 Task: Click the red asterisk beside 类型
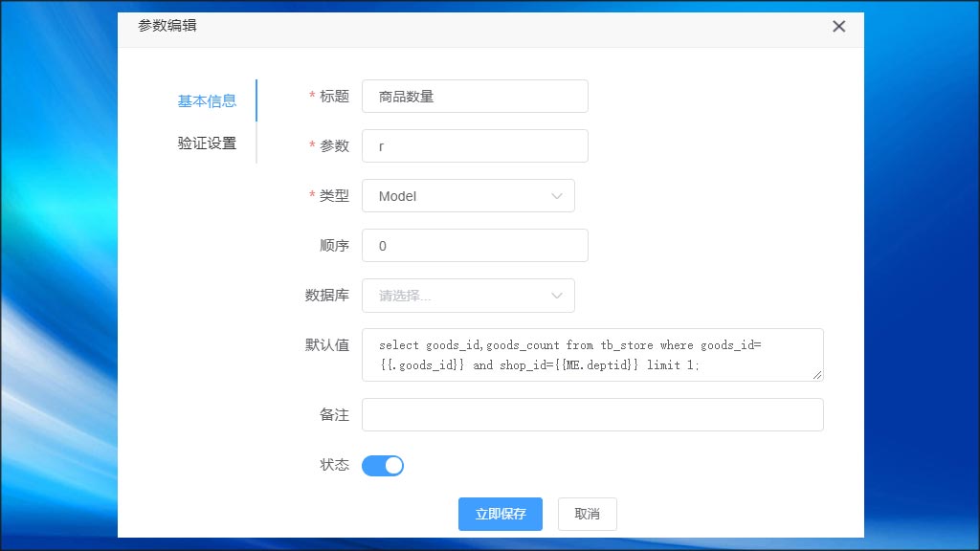click(313, 195)
